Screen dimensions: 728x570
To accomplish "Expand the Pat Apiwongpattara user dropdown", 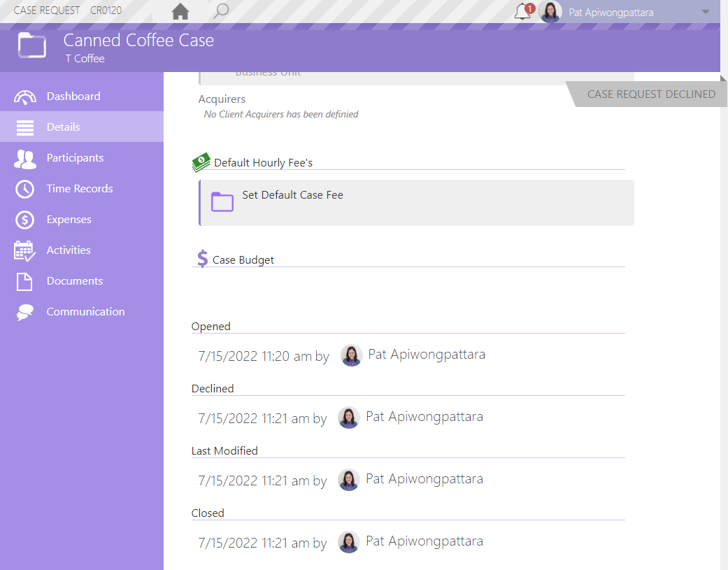I will pyautogui.click(x=705, y=12).
